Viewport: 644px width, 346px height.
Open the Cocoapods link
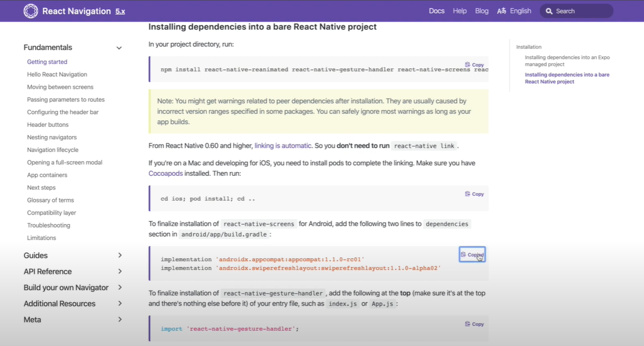point(165,173)
